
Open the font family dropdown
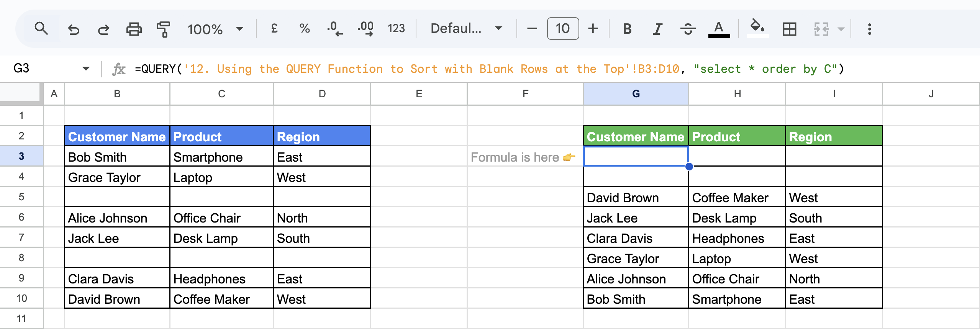pos(466,28)
